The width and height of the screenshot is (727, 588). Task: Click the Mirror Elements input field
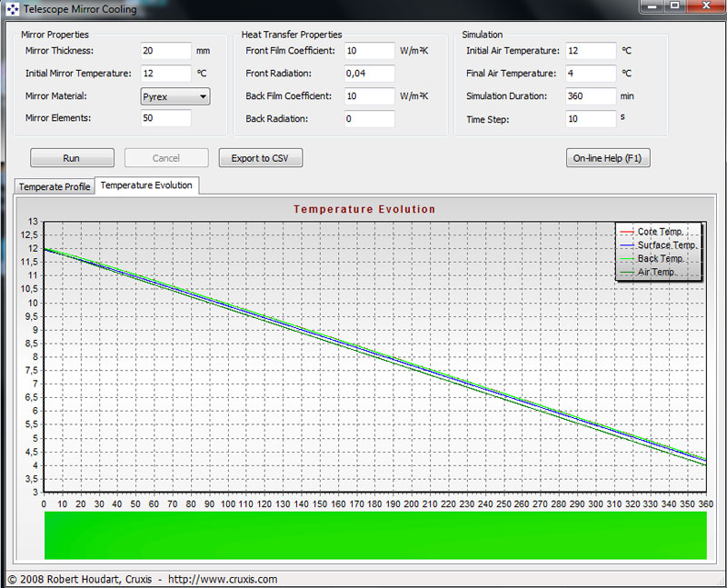click(x=165, y=118)
